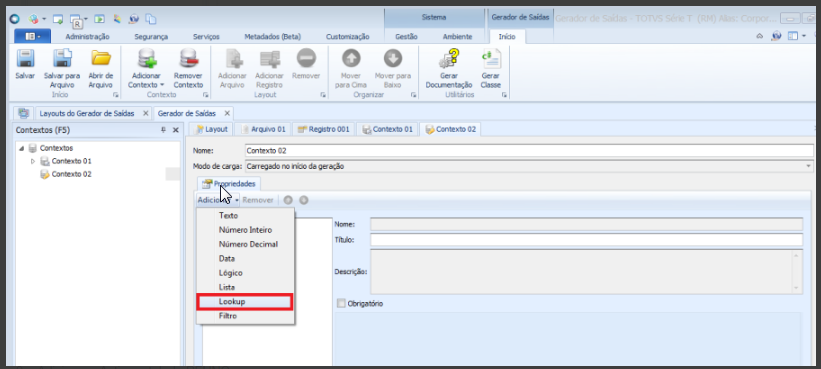Click the quick access globe icon
The image size is (821, 369).
click(134, 19)
